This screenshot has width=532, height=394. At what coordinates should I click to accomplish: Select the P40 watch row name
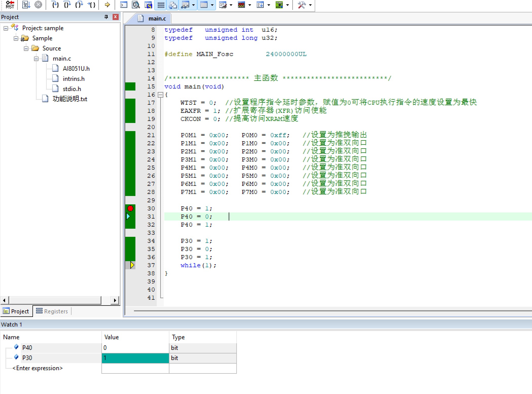[x=27, y=348]
